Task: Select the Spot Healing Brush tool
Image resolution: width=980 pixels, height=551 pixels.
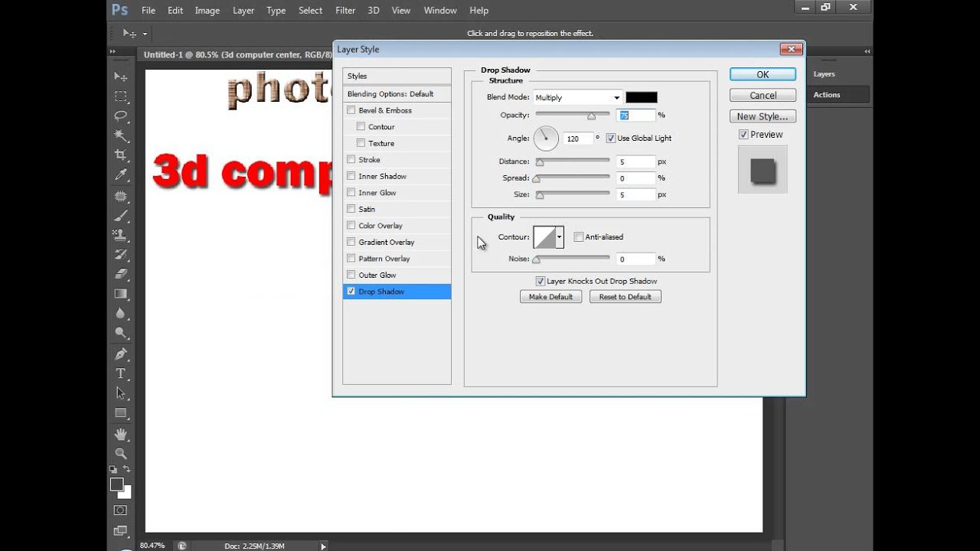Action: point(121,196)
